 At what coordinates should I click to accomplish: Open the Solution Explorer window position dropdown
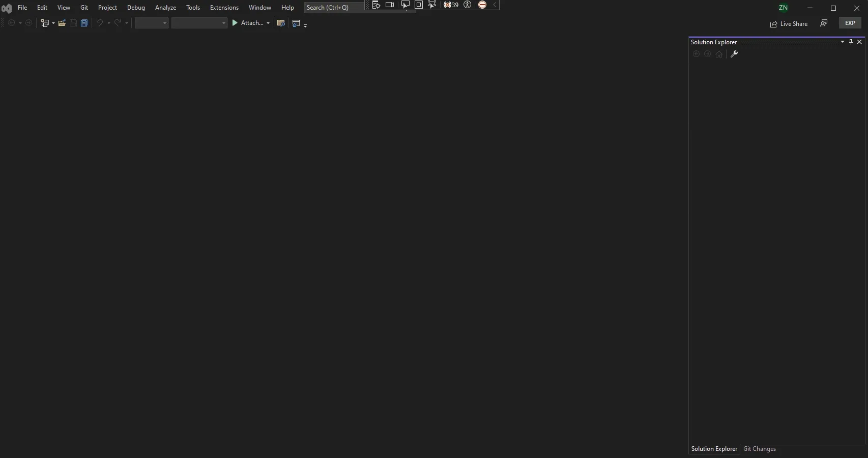coord(843,42)
